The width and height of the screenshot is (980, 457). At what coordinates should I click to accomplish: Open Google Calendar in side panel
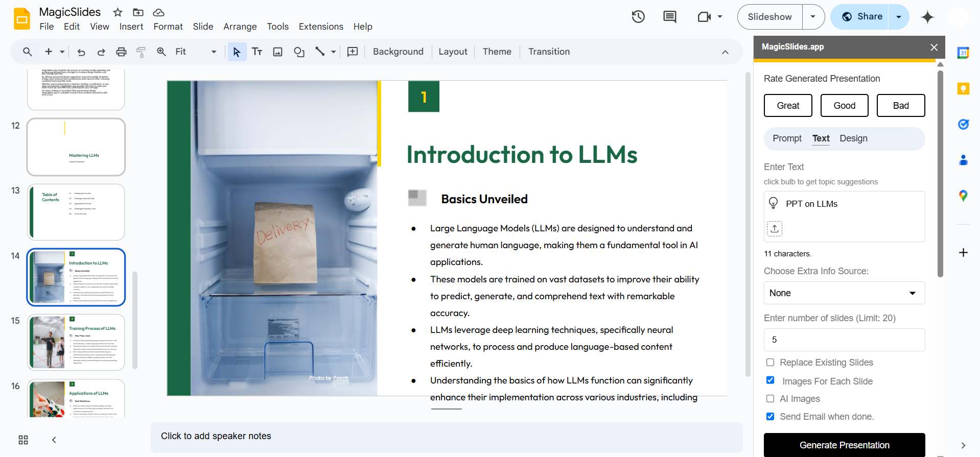(963, 53)
